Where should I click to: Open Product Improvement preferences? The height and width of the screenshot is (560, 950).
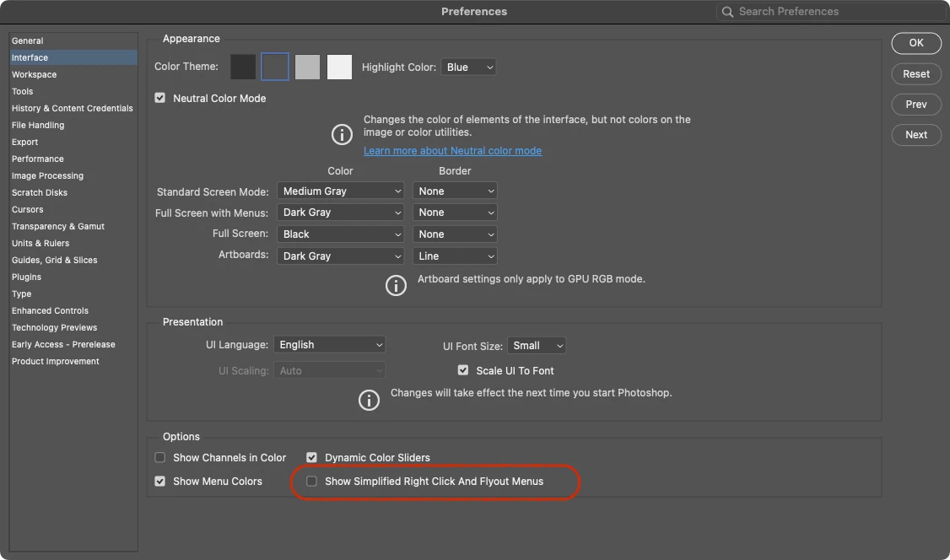point(73,362)
